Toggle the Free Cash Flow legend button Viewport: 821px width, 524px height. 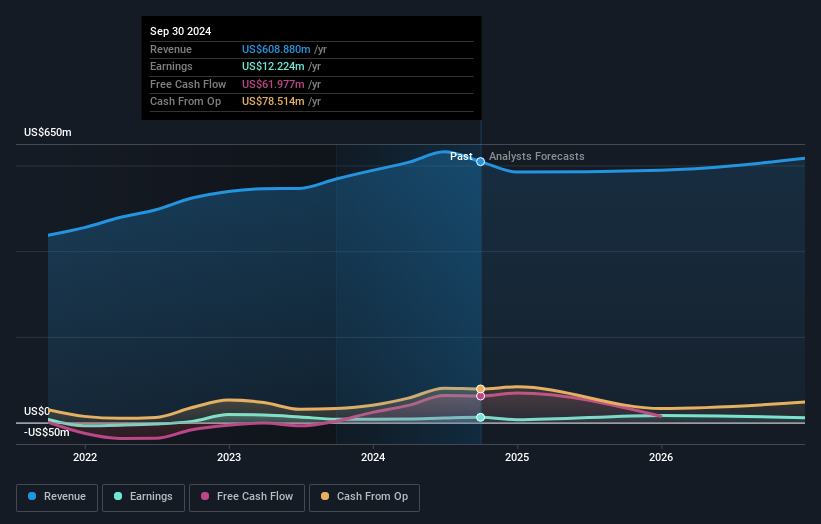click(x=247, y=497)
